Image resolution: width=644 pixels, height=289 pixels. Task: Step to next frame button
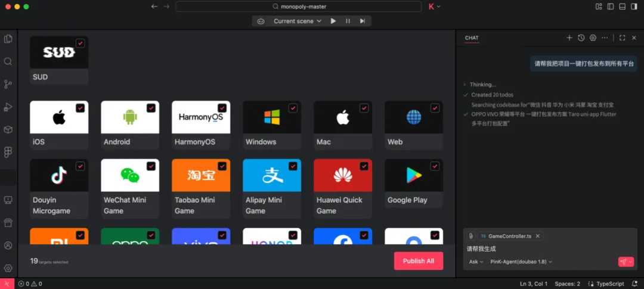[363, 21]
